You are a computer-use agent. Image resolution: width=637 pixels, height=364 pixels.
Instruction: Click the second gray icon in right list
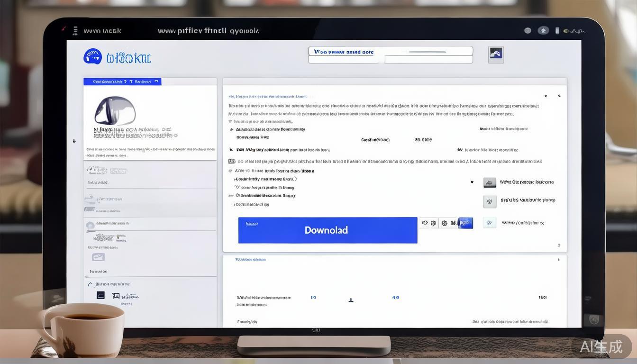[490, 201]
